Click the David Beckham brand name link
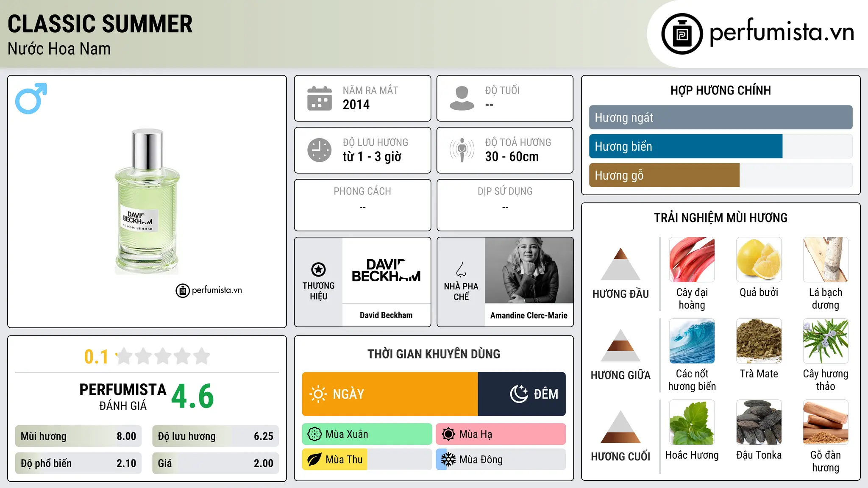Image resolution: width=868 pixels, height=488 pixels. [386, 315]
